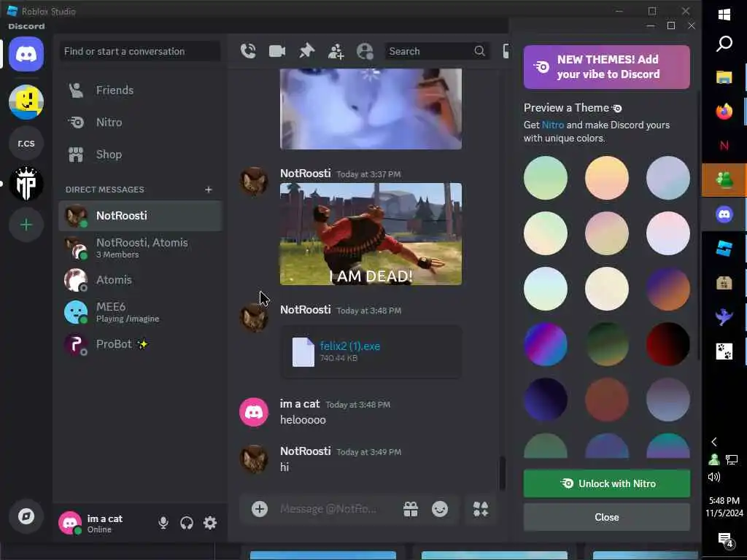Viewport: 747px width, 560px height.
Task: Open the apps launcher icon
Action: pos(481,509)
